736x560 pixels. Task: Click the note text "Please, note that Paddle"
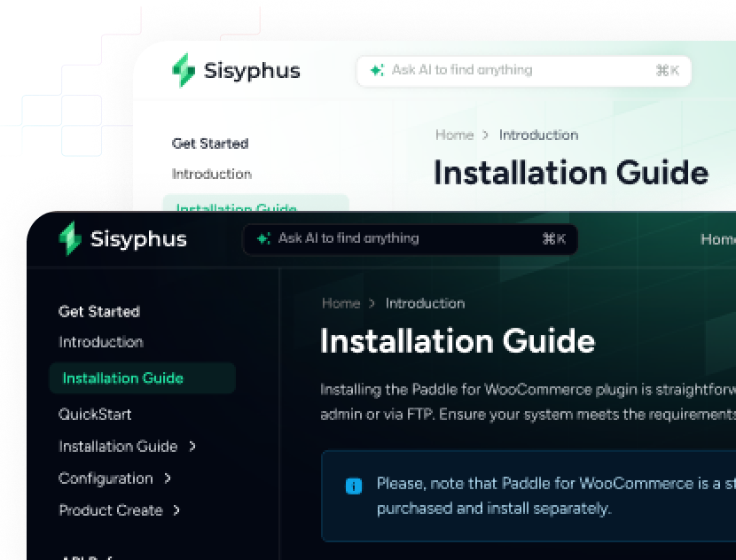click(556, 495)
